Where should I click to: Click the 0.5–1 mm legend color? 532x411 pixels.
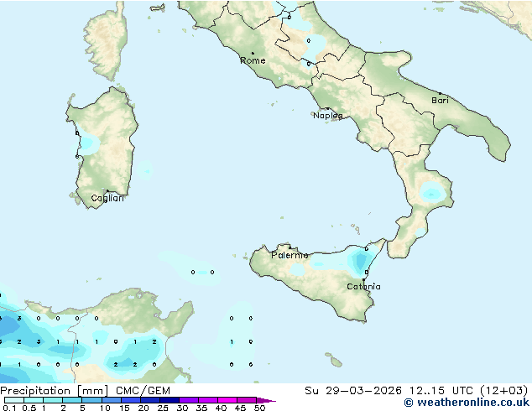34,400
